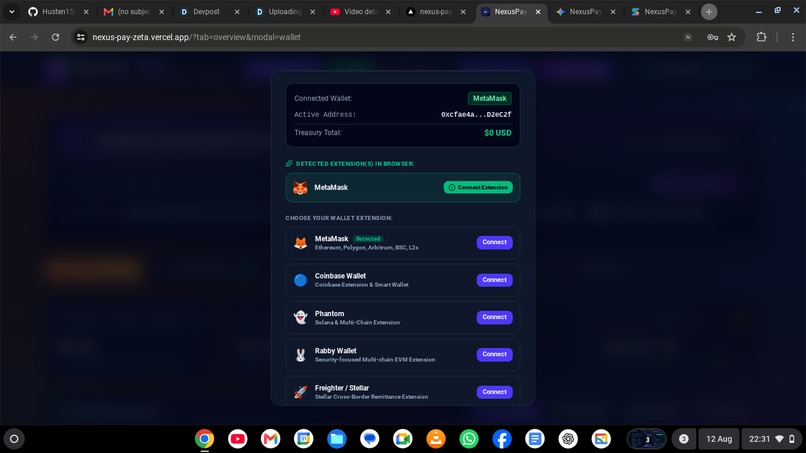
Task: Open the date 12 Aug calendar pill
Action: click(x=719, y=439)
